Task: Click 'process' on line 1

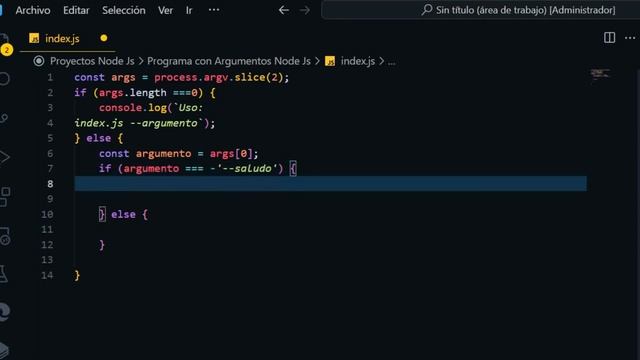Action: coord(176,78)
